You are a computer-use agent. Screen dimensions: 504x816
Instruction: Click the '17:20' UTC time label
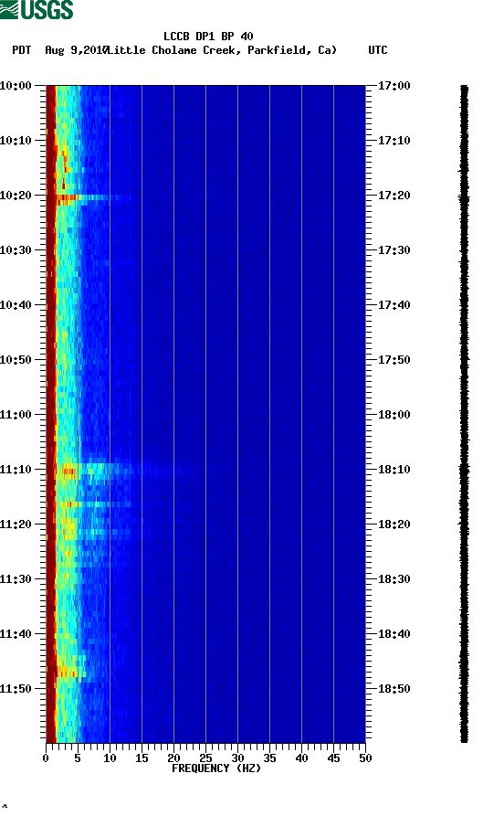(x=394, y=196)
